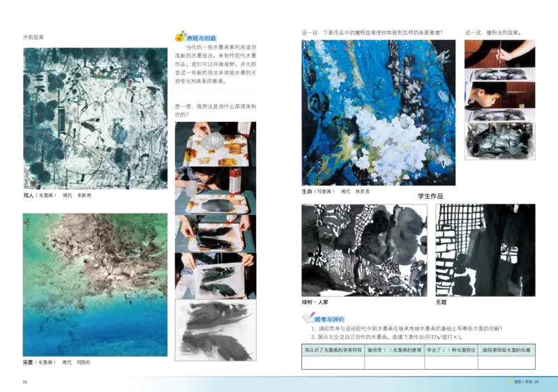Click the paragraph beginning 当代的一些水墨画家
The height and width of the screenshot is (392, 558).
216,64
